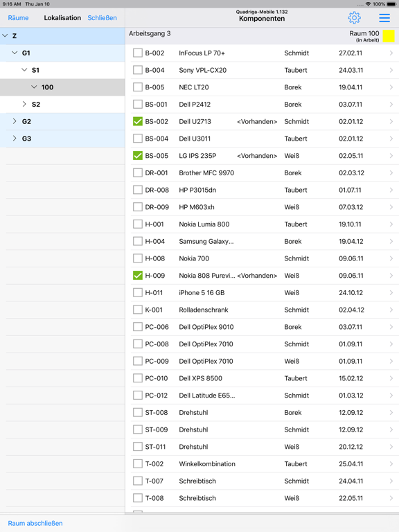Image resolution: width=399 pixels, height=532 pixels.
Task: Collapse the 100 room node chevron
Action: [34, 87]
